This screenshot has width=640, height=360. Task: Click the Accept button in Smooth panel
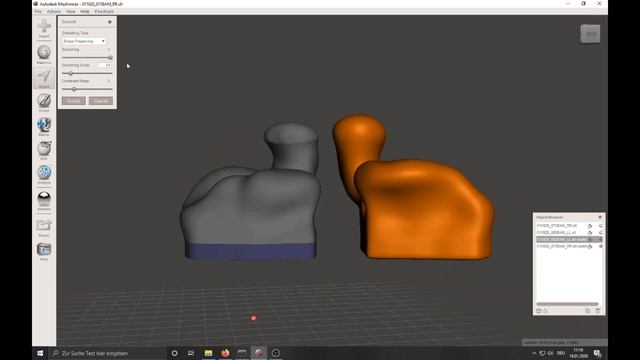click(73, 101)
